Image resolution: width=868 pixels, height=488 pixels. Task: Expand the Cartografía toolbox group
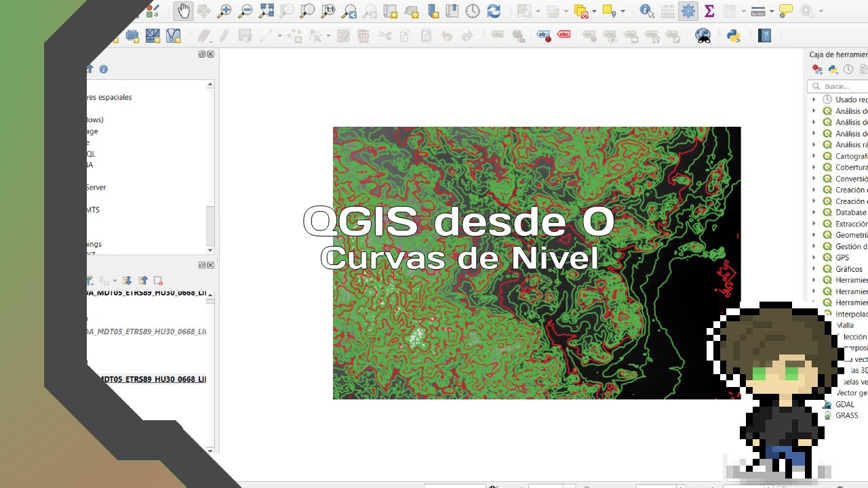tap(814, 156)
